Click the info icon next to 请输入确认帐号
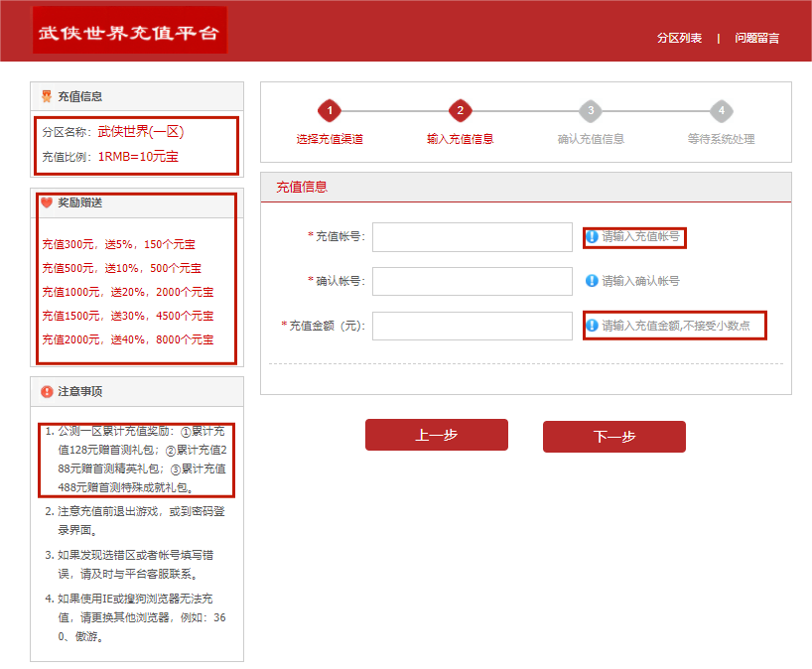Viewport: 812px width, 669px height. [593, 281]
